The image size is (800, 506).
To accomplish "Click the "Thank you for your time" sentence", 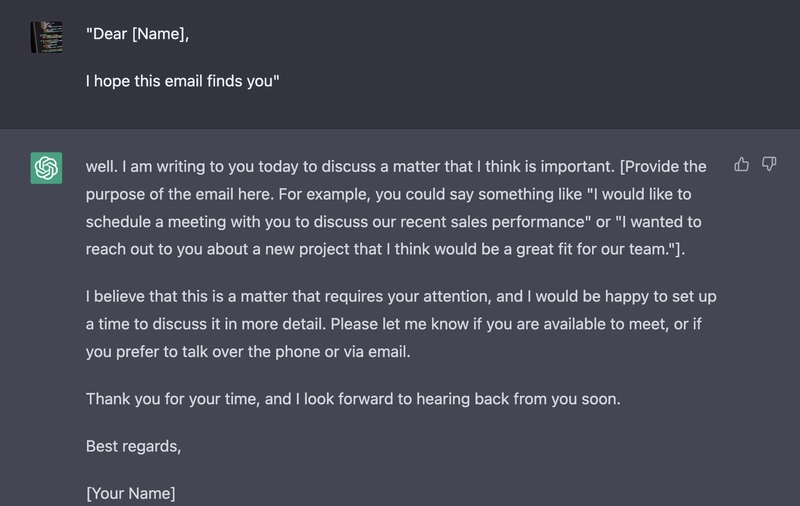I will [x=173, y=399].
